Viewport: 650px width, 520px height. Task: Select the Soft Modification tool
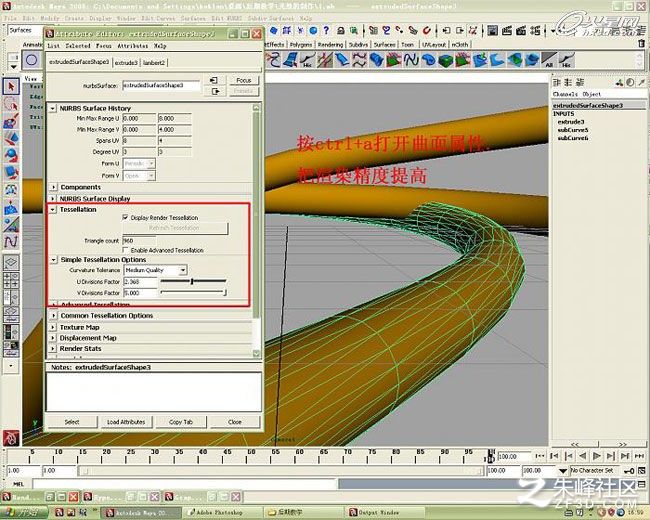11,207
